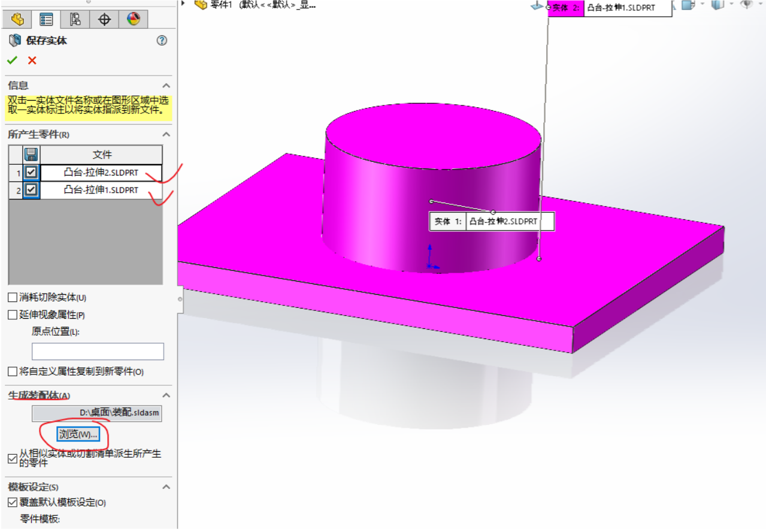The height and width of the screenshot is (532, 766).
Task: Click the blue origin triad in viewport
Action: pyautogui.click(x=432, y=258)
